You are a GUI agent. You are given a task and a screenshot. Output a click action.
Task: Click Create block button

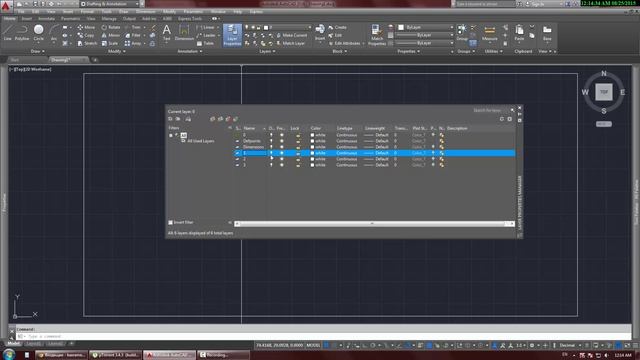pyautogui.click(x=338, y=27)
